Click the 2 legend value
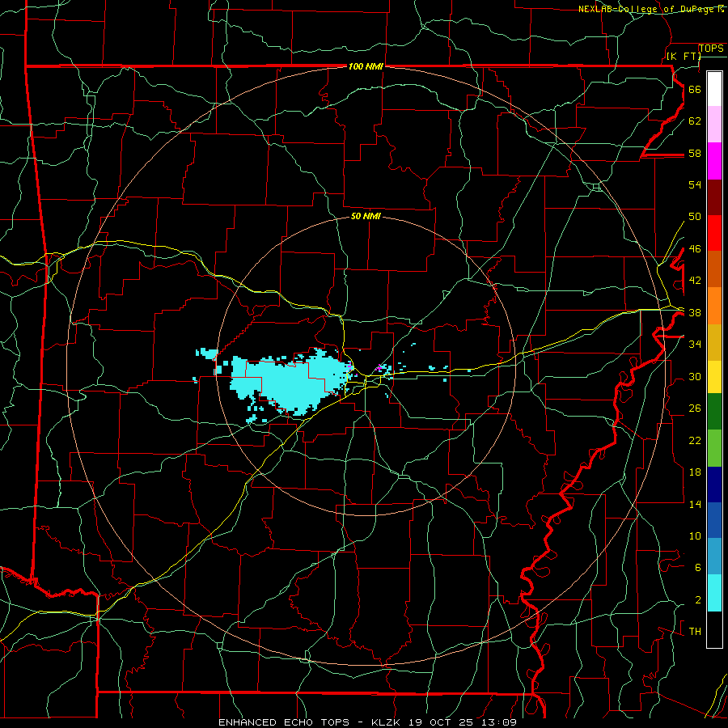Screen dimensions: 728x728 (698, 600)
